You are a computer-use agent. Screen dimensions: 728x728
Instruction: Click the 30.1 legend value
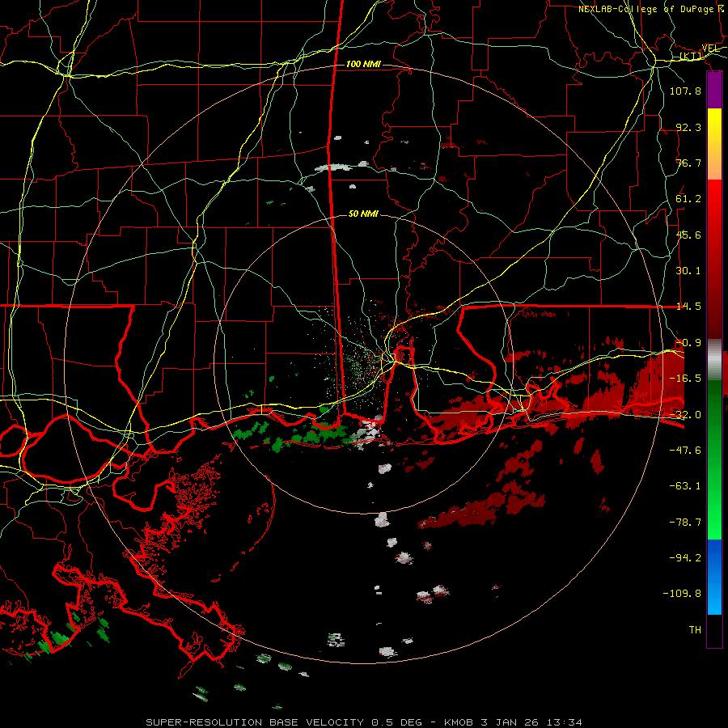click(x=688, y=271)
